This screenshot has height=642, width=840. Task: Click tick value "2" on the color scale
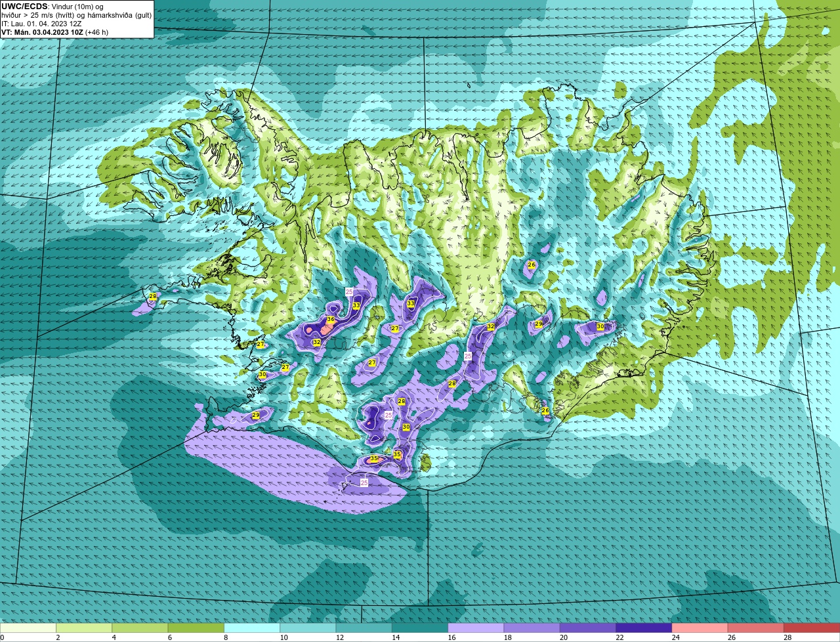[x=58, y=637]
